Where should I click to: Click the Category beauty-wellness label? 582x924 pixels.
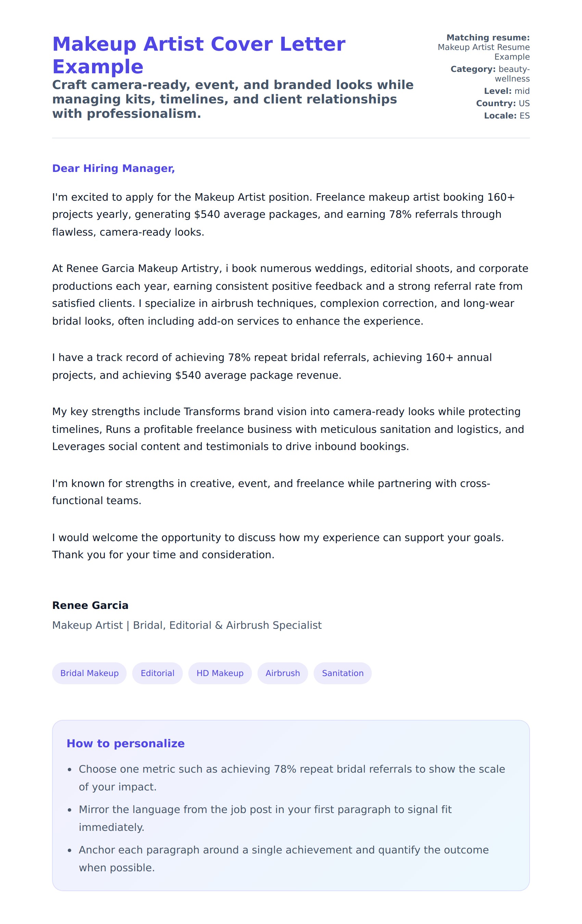(x=490, y=74)
